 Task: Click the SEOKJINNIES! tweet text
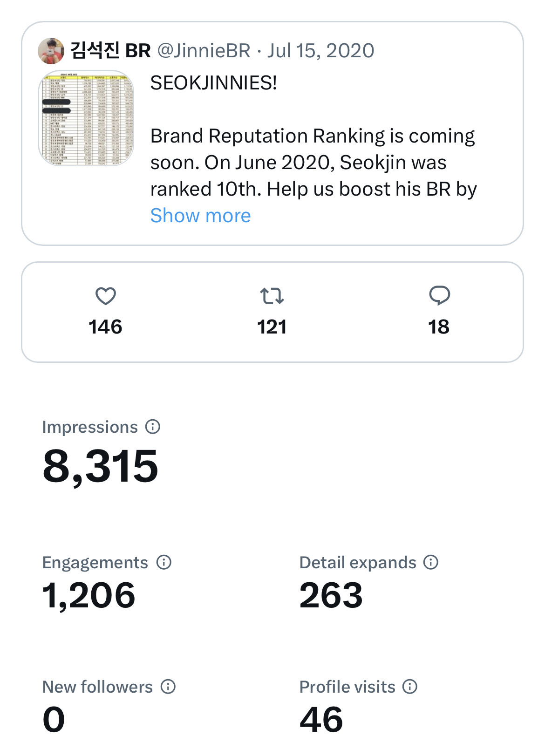(214, 83)
